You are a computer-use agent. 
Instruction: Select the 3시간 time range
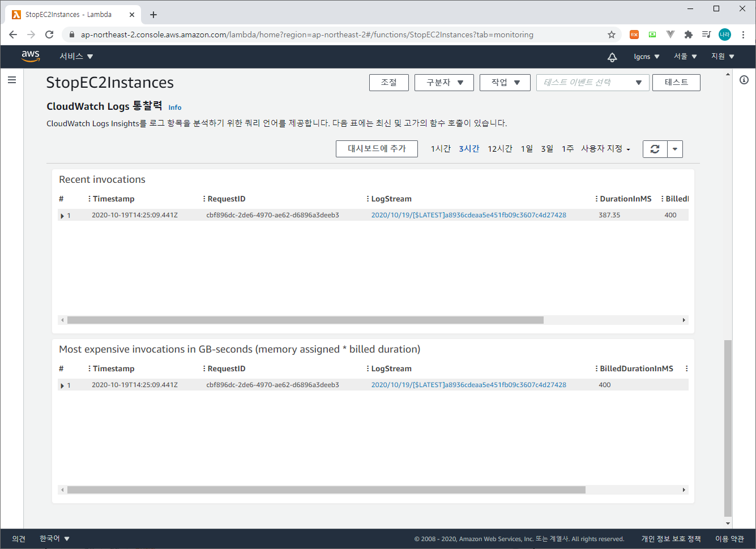coord(469,148)
